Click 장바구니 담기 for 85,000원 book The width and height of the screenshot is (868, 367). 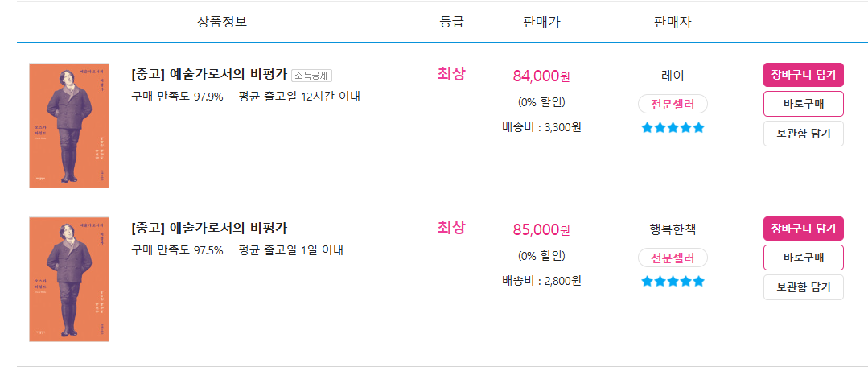(x=803, y=229)
